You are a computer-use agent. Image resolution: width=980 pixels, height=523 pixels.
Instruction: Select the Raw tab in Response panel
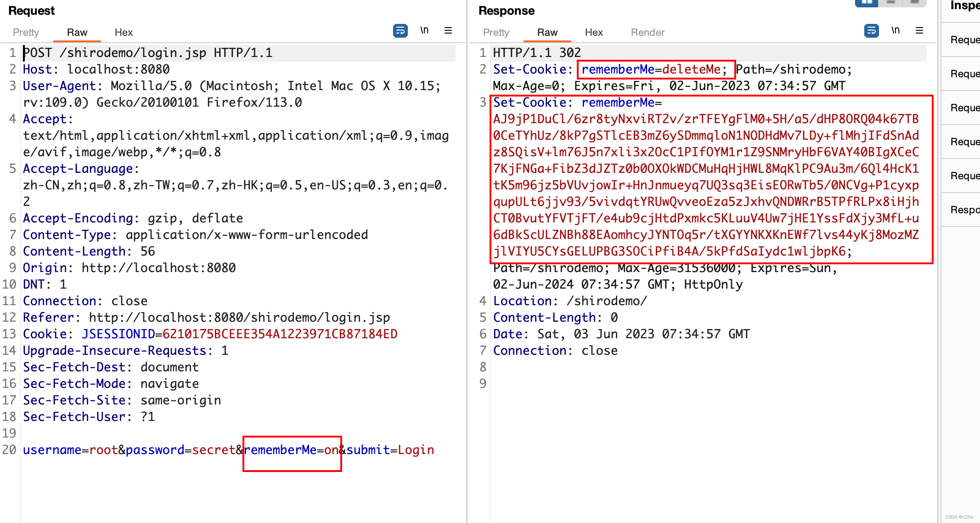[547, 32]
